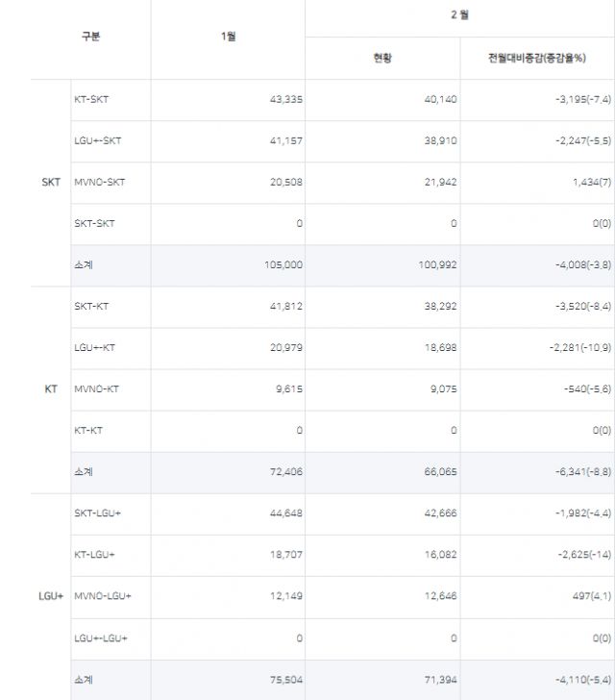615x700 pixels.
Task: Select the 75,504 subtotal value
Action: [x=283, y=679]
